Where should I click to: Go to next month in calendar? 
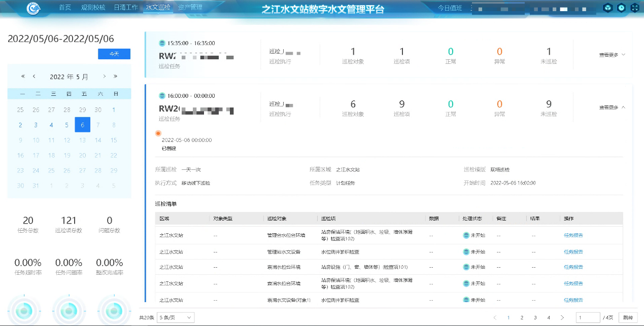point(104,77)
